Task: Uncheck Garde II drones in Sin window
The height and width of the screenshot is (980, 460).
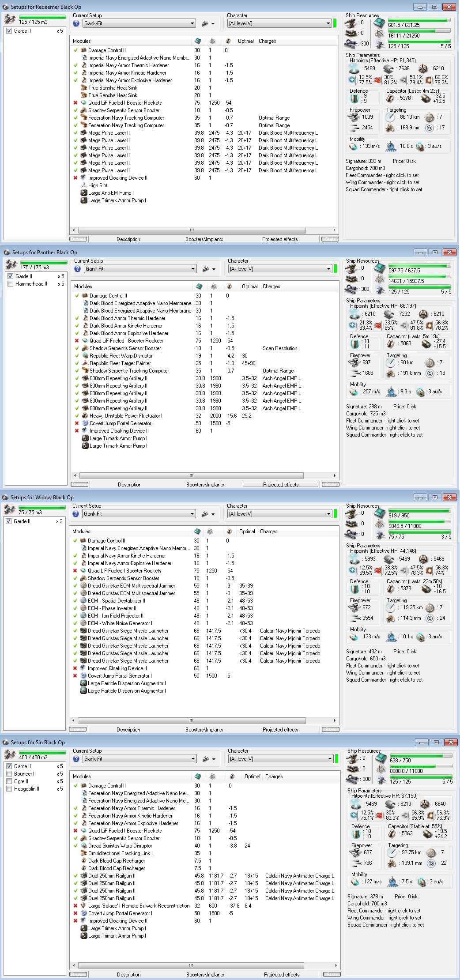Action: point(9,766)
